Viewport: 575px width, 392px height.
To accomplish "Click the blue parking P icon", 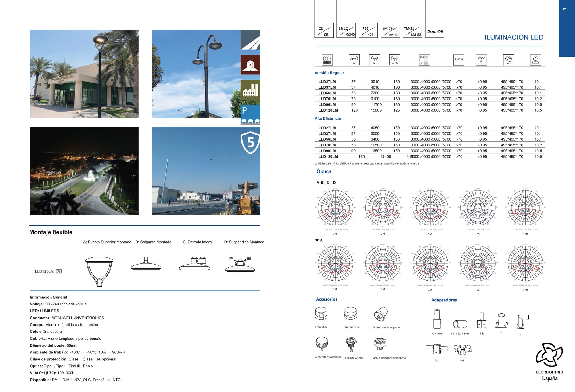I will click(250, 114).
